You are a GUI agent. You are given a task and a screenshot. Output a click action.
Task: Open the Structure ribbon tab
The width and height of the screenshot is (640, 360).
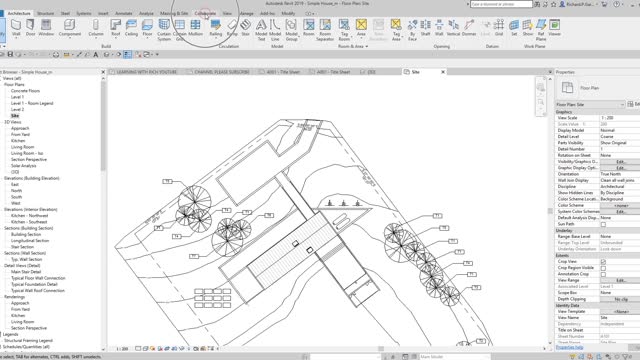[x=45, y=13]
